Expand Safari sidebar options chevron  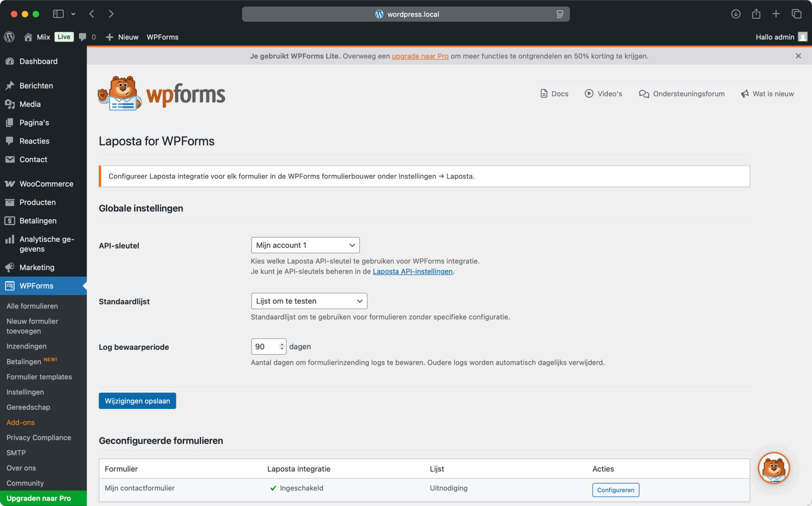(x=73, y=14)
